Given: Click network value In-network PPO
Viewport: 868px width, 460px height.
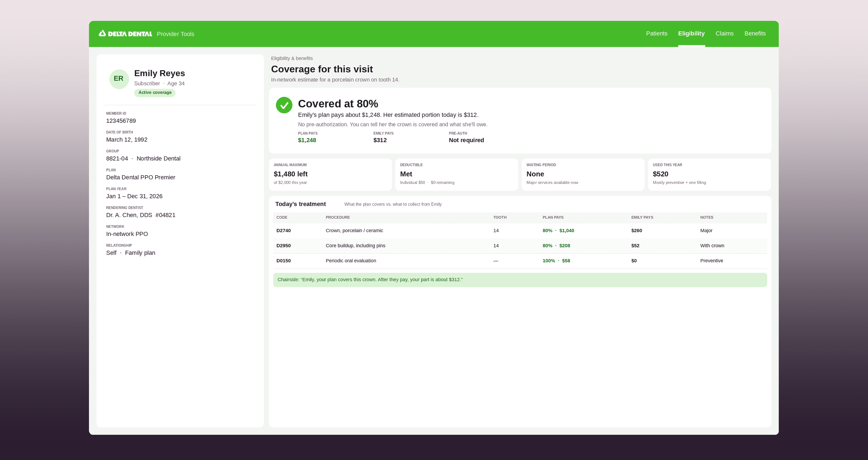Looking at the screenshot, I should pyautogui.click(x=127, y=234).
